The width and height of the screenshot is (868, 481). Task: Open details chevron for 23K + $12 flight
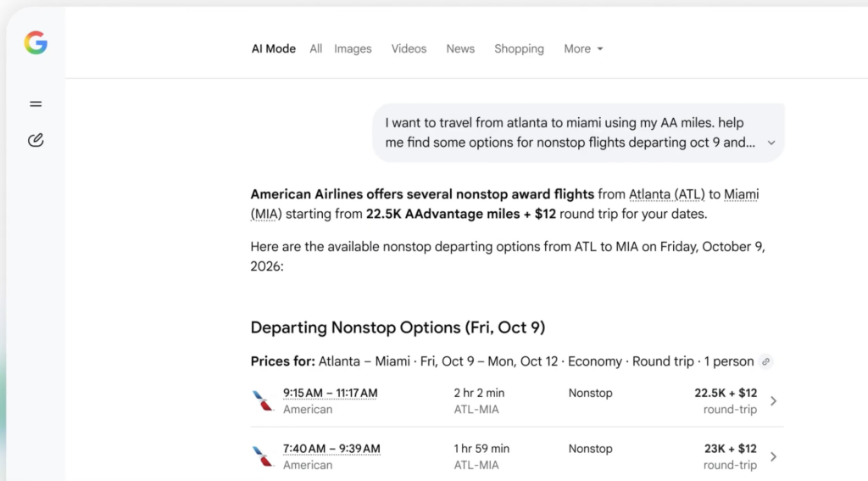(x=773, y=456)
